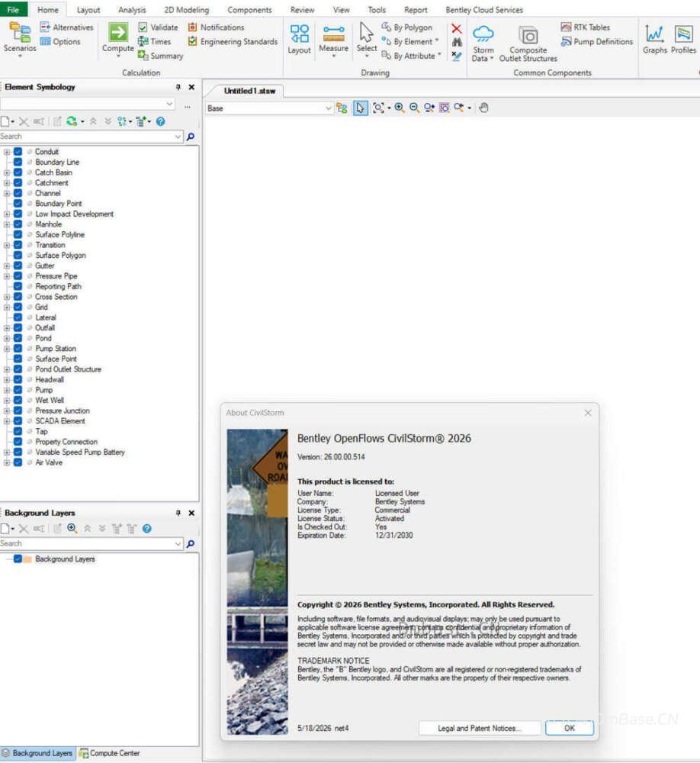Open Legal and Patent Notices

point(480,728)
